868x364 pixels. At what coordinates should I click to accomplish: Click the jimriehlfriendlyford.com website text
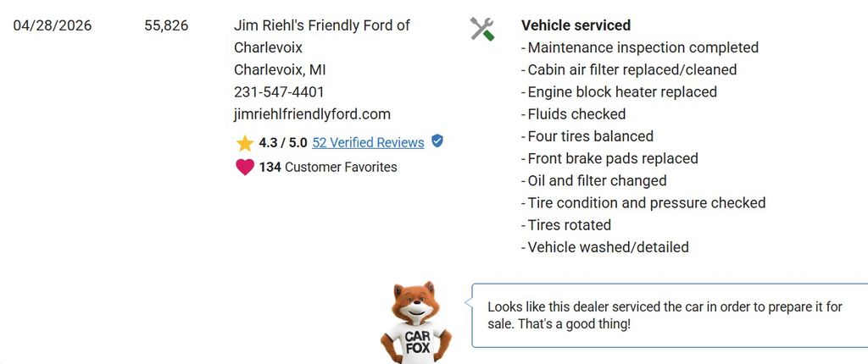tap(312, 114)
